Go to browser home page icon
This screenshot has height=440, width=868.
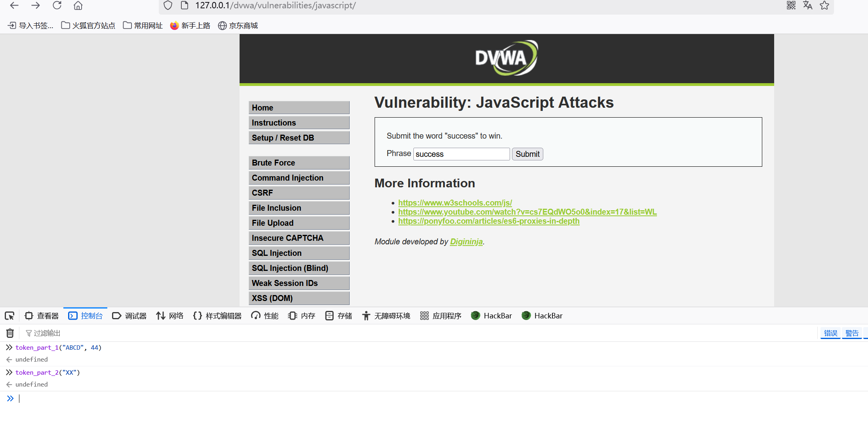pos(78,6)
